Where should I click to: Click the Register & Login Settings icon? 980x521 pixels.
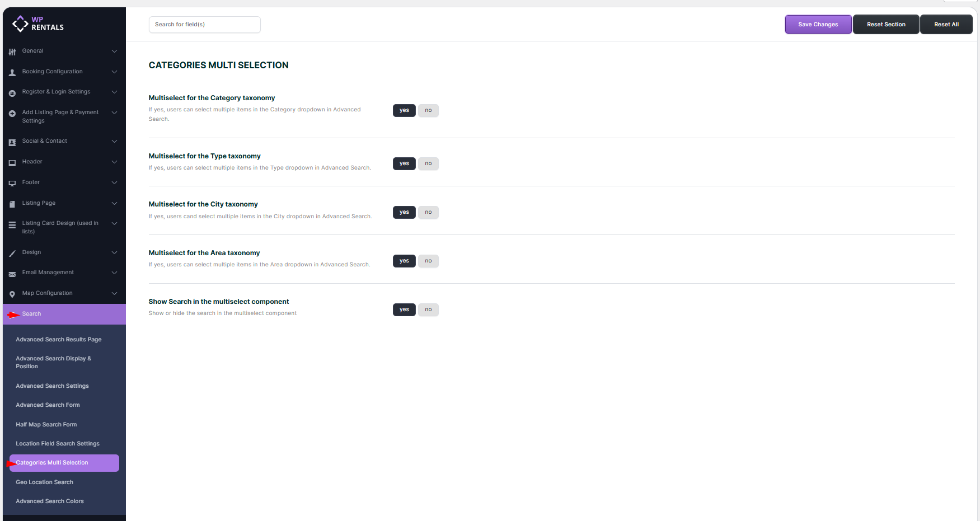click(12, 93)
